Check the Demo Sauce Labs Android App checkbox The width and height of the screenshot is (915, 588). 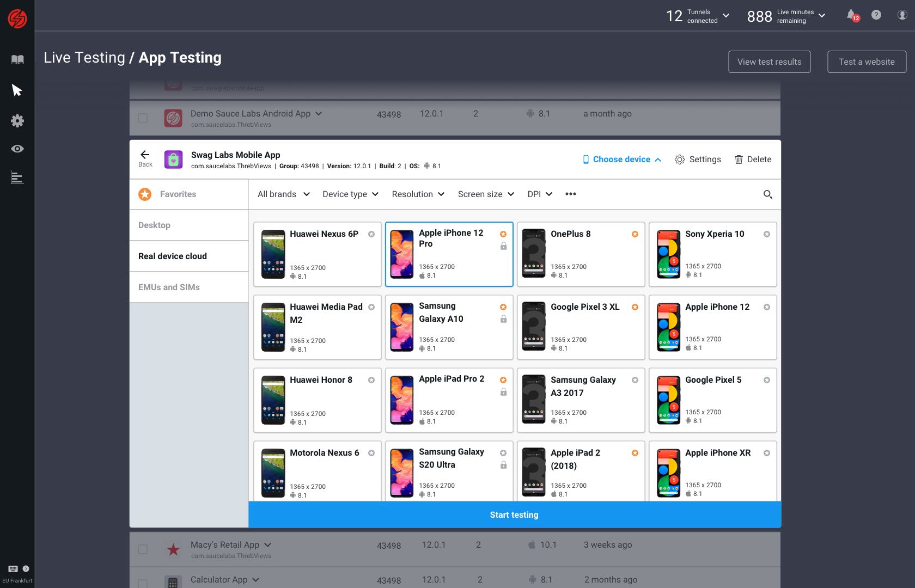(143, 118)
